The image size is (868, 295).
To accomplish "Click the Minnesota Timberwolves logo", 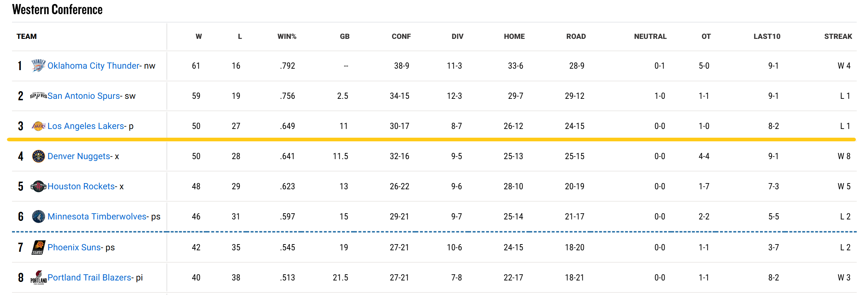I will tap(38, 217).
